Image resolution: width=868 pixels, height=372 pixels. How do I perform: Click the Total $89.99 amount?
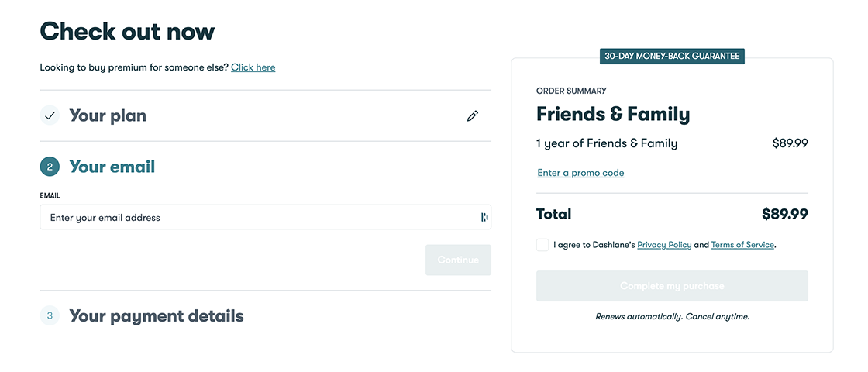coord(784,214)
